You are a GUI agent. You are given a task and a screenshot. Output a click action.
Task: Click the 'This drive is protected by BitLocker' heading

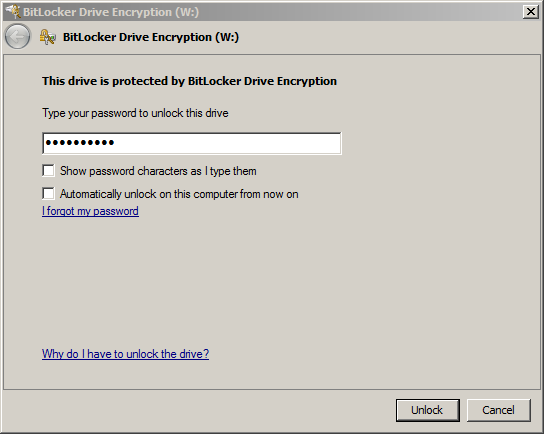(x=189, y=81)
